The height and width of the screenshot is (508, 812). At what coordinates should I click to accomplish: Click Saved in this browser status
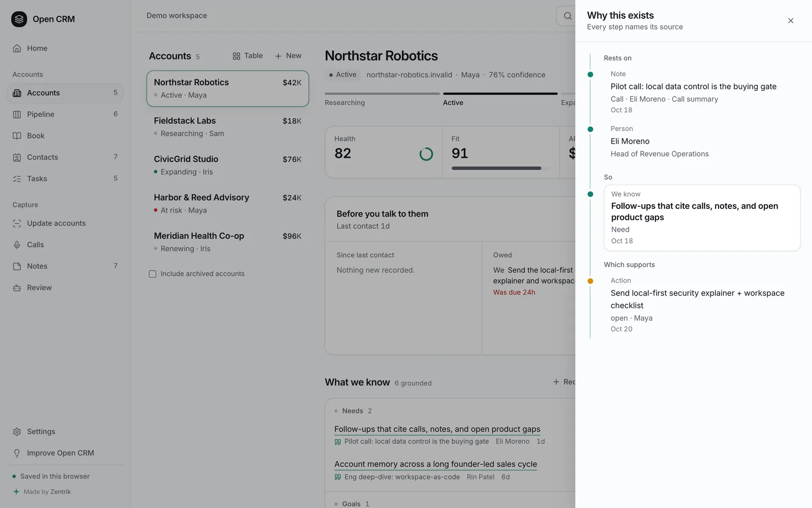[x=51, y=477]
